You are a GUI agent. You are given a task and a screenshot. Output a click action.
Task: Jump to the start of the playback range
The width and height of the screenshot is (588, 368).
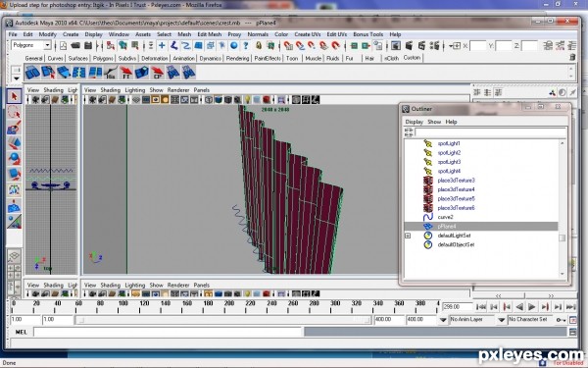point(481,307)
